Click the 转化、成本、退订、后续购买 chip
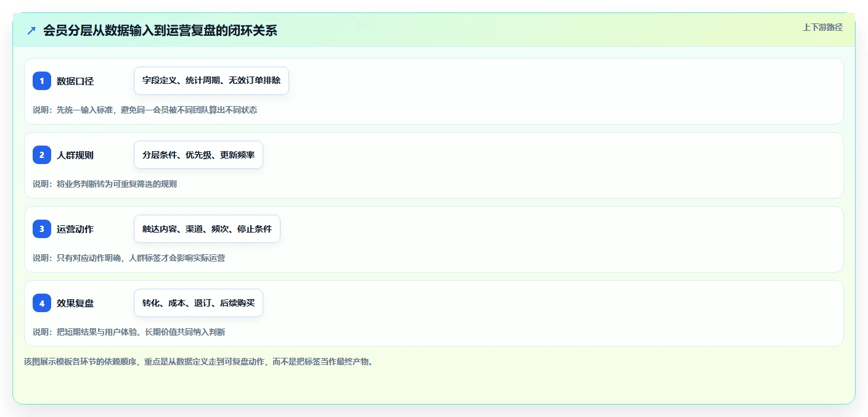The height and width of the screenshot is (417, 868). tap(199, 303)
